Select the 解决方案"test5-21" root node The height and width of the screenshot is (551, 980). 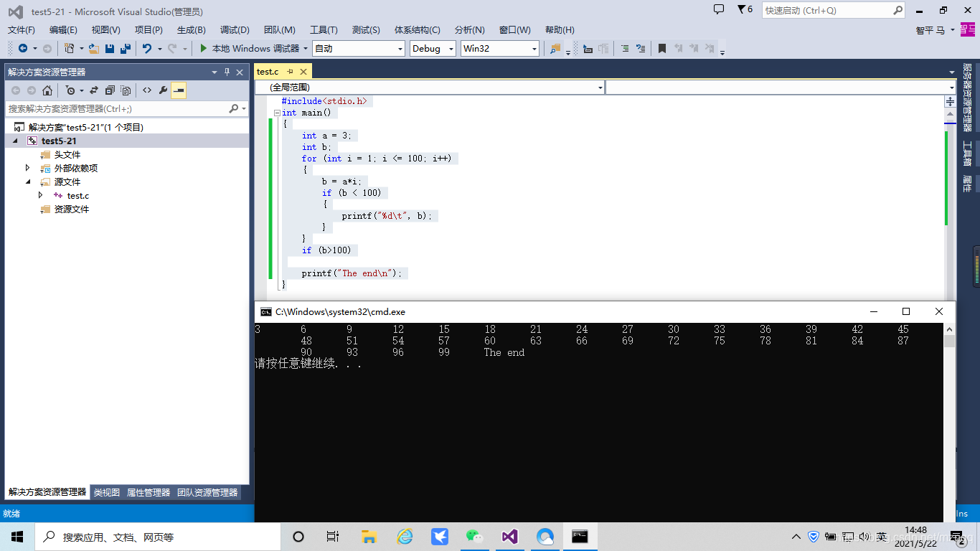(x=86, y=127)
